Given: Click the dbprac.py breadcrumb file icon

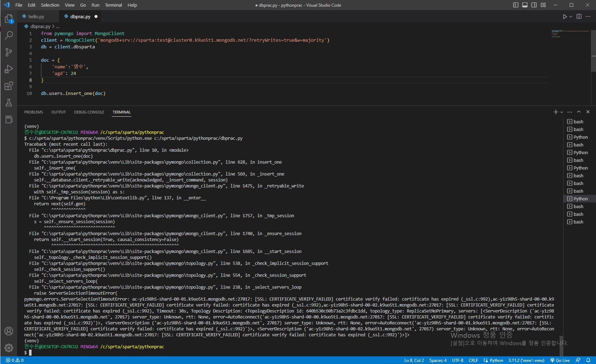Looking at the screenshot, I should point(26,26).
